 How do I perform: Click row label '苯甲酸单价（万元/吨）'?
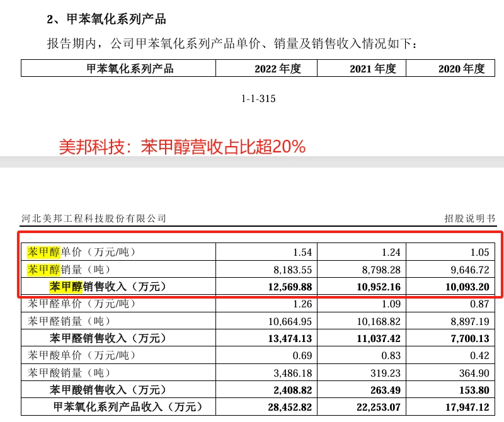click(81, 355)
